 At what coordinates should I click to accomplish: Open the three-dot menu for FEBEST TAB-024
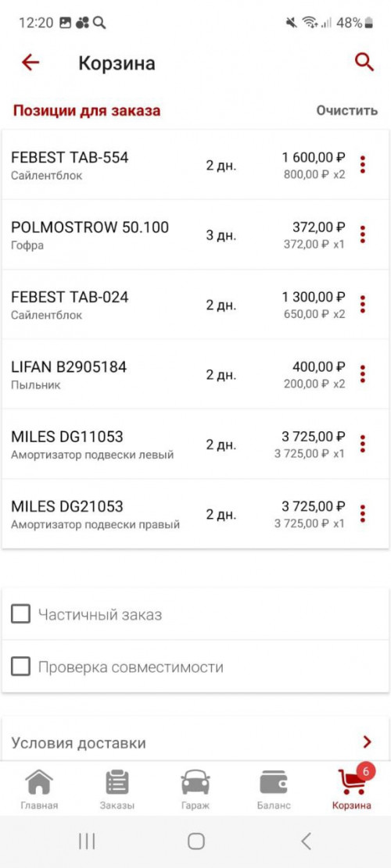point(363,305)
